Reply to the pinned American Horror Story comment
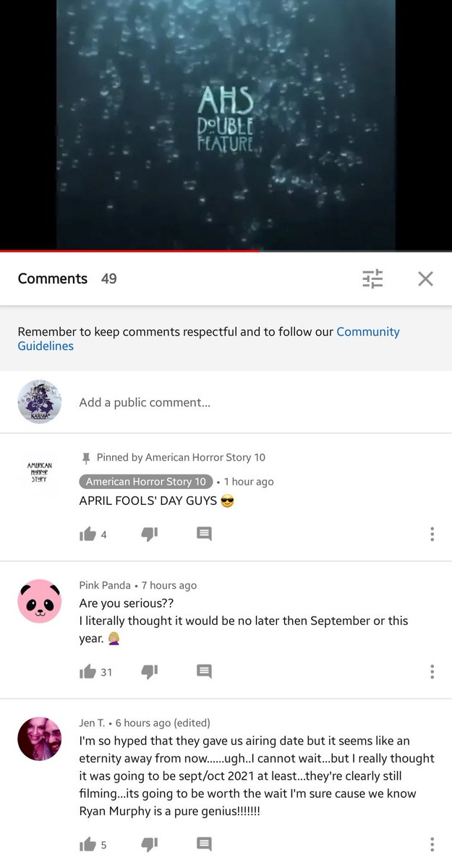This screenshot has width=452, height=868. (x=204, y=534)
